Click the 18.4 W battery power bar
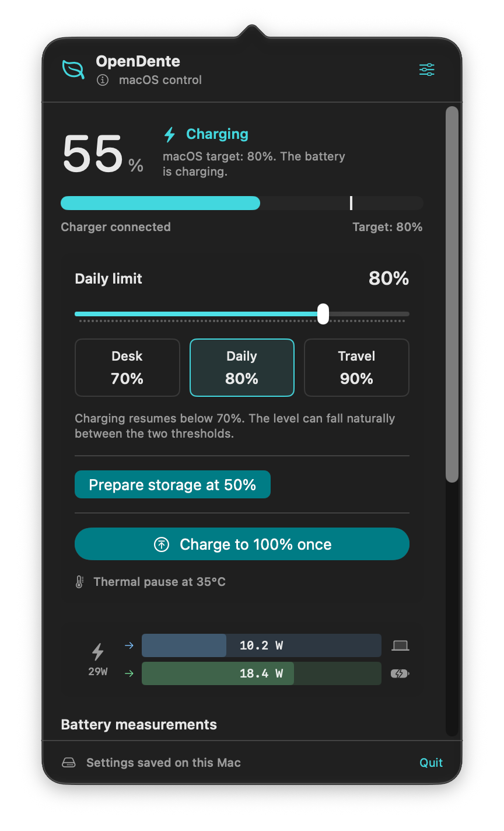Screen dimensions: 504x831 [261, 673]
